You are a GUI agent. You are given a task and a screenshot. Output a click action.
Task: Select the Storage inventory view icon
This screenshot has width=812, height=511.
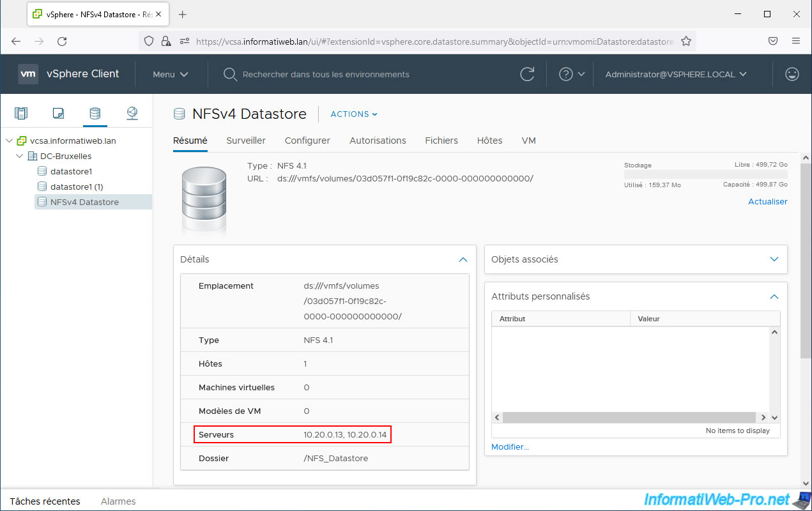pyautogui.click(x=95, y=114)
